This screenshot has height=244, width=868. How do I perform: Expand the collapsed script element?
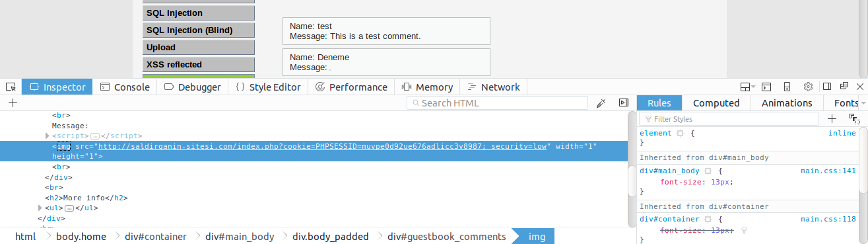point(47,136)
